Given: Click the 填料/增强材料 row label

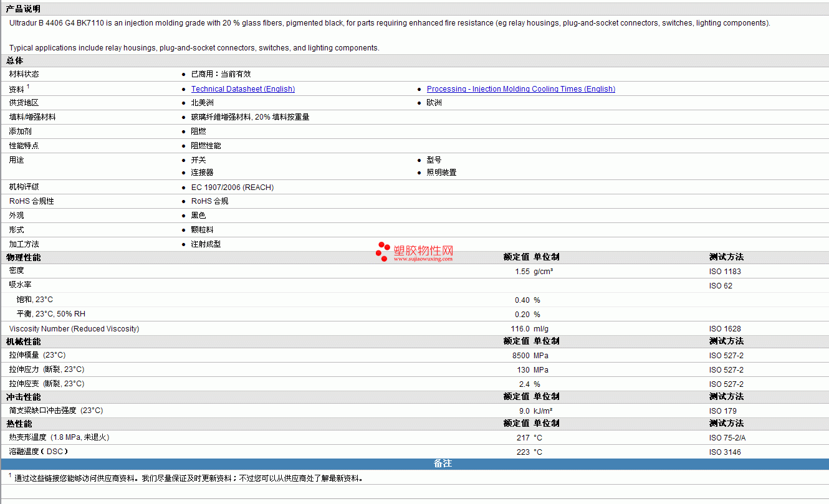Looking at the screenshot, I should (32, 117).
